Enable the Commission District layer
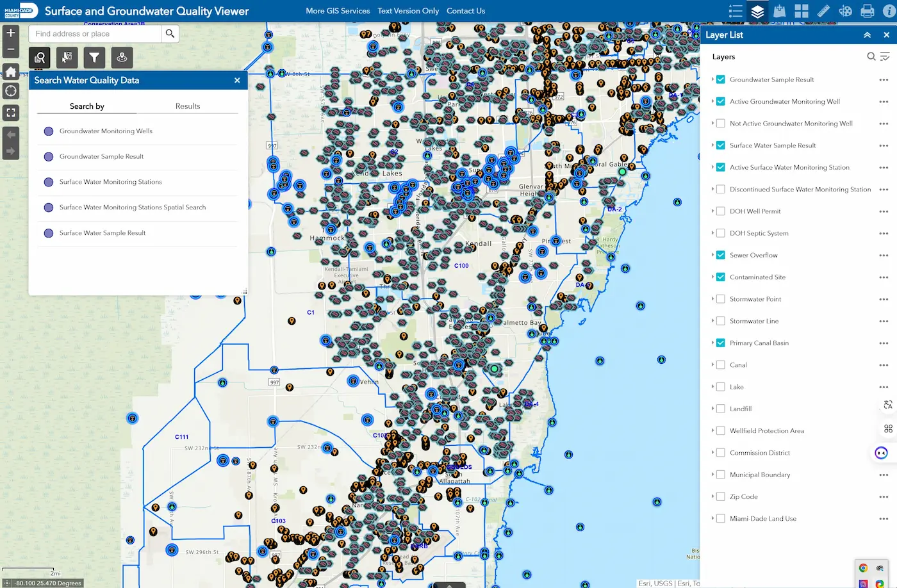This screenshot has width=897, height=588. (x=720, y=453)
